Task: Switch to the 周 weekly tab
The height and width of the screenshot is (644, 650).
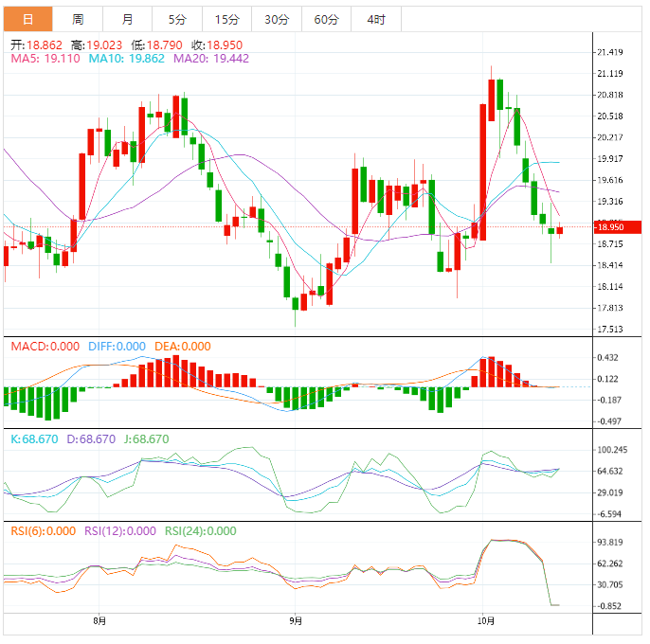Action: (78, 19)
